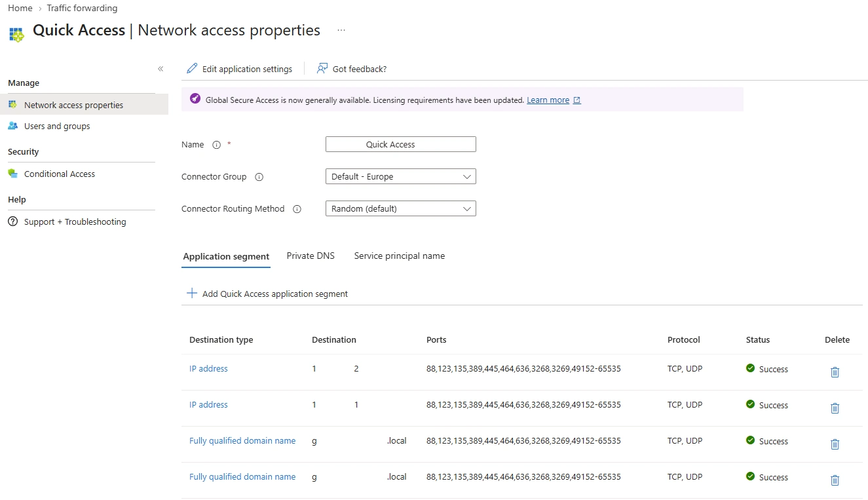Click the Protocol column header
The width and height of the screenshot is (868, 500).
(x=684, y=339)
